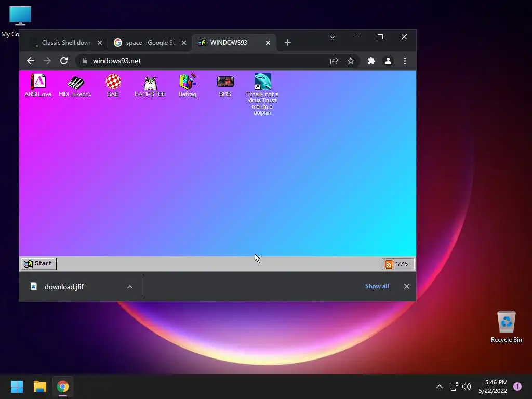The width and height of the screenshot is (532, 399).
Task: Click the orange RSS feed tray icon
Action: (x=389, y=264)
